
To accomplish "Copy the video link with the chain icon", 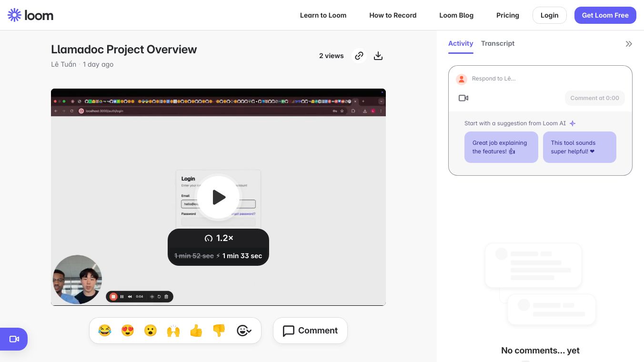I will pyautogui.click(x=359, y=56).
